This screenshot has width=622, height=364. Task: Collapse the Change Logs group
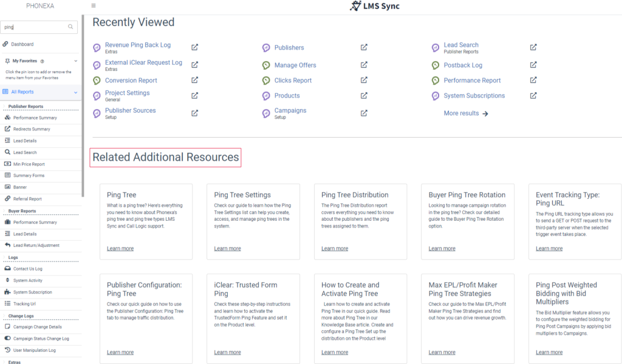tap(5, 316)
